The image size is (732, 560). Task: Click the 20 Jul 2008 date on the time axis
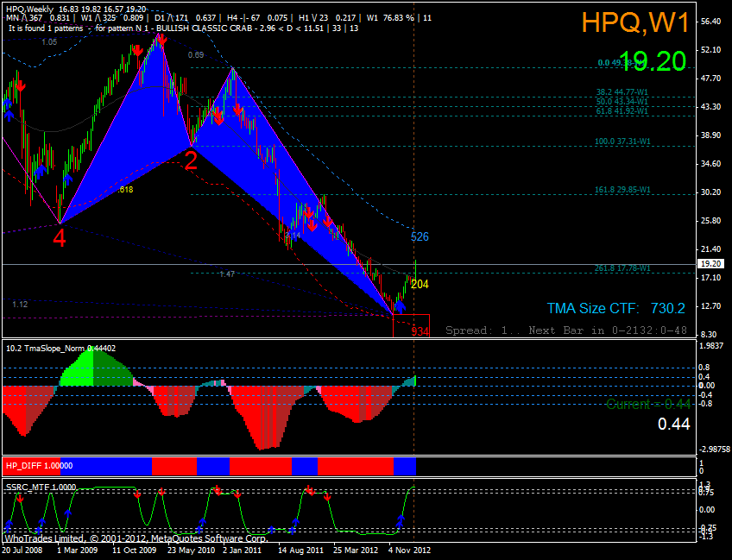click(22, 551)
